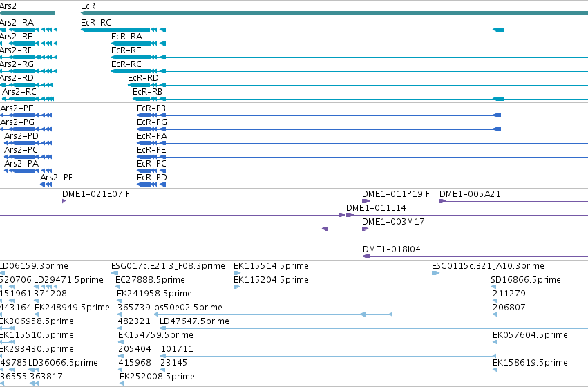The image size is (588, 387).
Task: Click the DME1-011P19.F feature label
Action: coord(396,194)
